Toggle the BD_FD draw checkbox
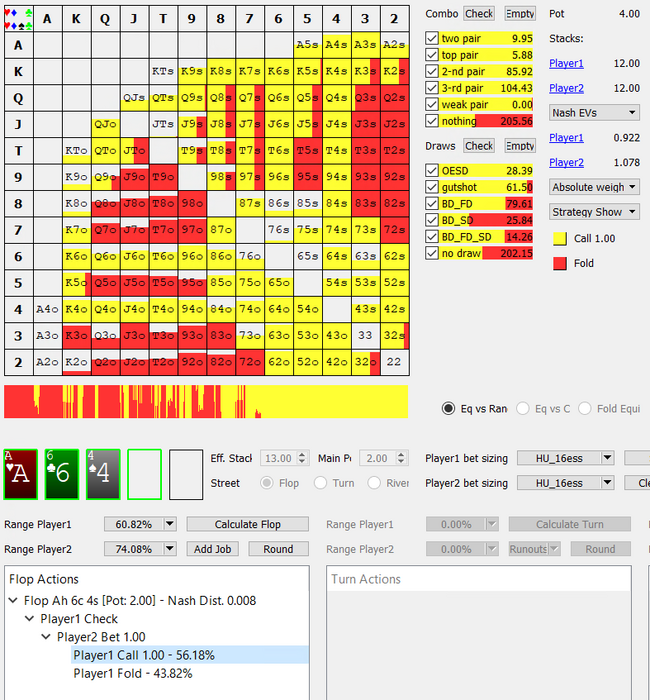The height and width of the screenshot is (700, 650). 432,204
